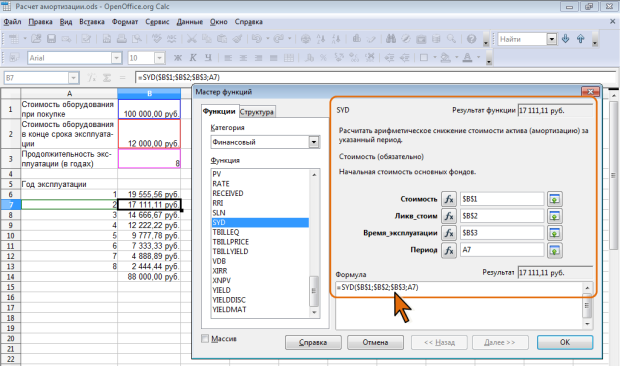Open Page Preview from the toolbar
Viewport: 620px width, 366px height.
(137, 39)
